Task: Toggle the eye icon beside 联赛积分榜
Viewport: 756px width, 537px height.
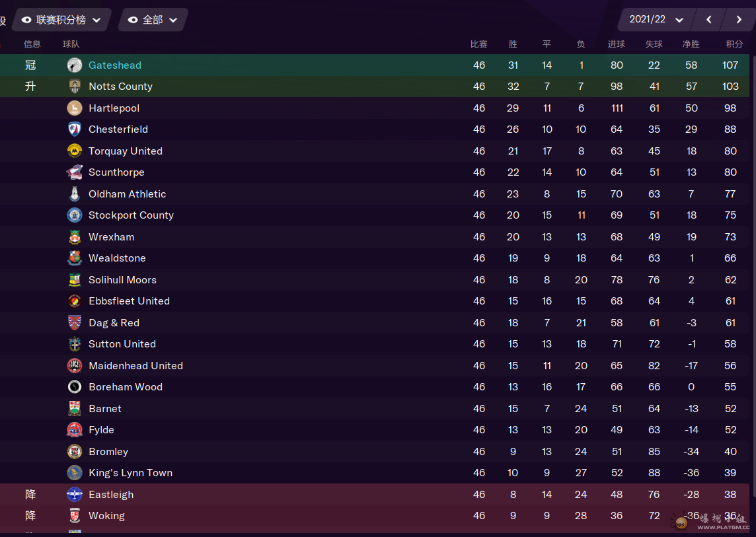Action: pyautogui.click(x=26, y=20)
